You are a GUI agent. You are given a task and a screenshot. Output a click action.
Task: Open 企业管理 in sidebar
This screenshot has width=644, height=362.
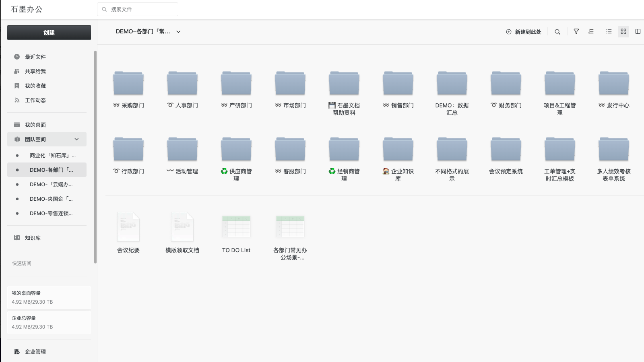(x=47, y=352)
